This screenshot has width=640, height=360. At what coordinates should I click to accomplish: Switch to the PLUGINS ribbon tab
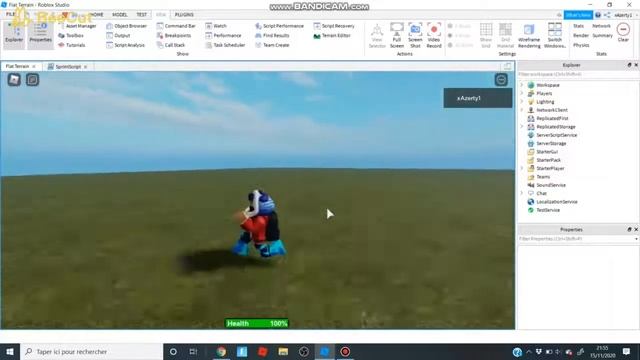(x=184, y=15)
